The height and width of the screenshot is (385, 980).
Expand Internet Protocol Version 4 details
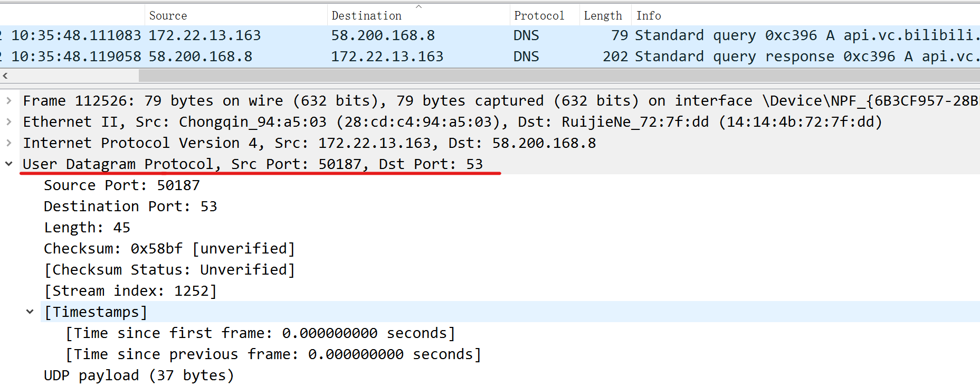click(x=9, y=143)
